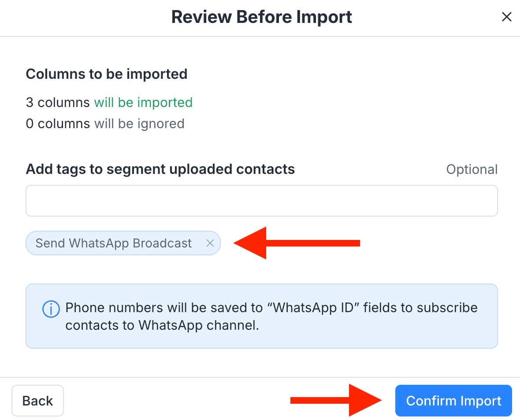Screen dimensions: 520x420
Task: Click the '3 columns' count text
Action: pos(58,103)
